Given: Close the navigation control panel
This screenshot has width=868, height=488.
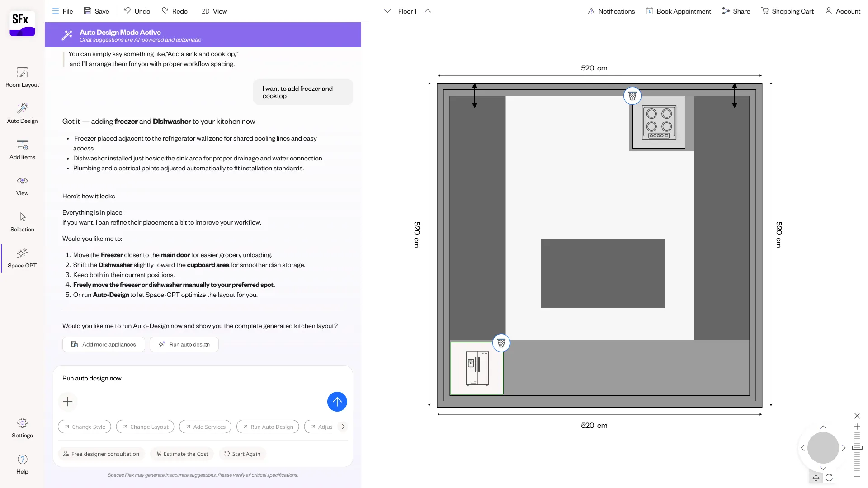Looking at the screenshot, I should (857, 416).
